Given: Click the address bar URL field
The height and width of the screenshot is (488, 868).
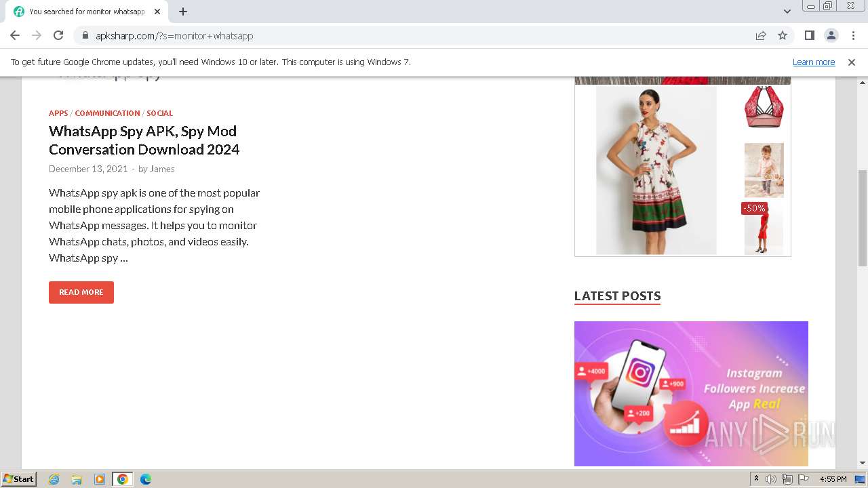Looking at the screenshot, I should (x=420, y=36).
